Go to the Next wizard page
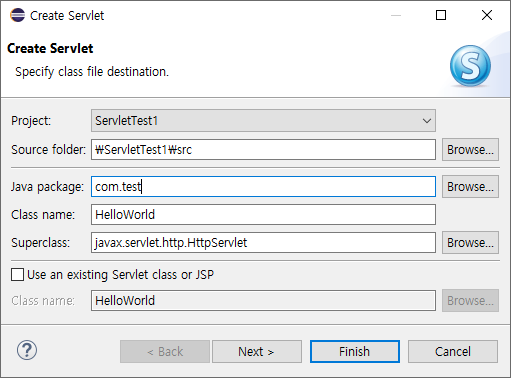 coord(257,352)
